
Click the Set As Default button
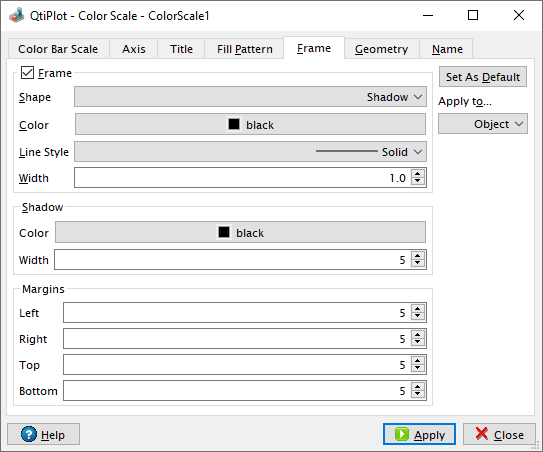(x=483, y=77)
